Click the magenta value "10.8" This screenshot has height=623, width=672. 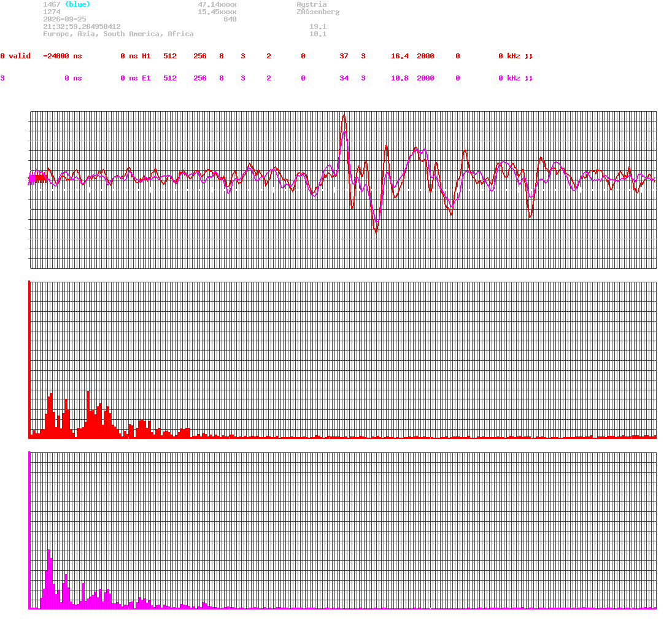click(x=400, y=78)
